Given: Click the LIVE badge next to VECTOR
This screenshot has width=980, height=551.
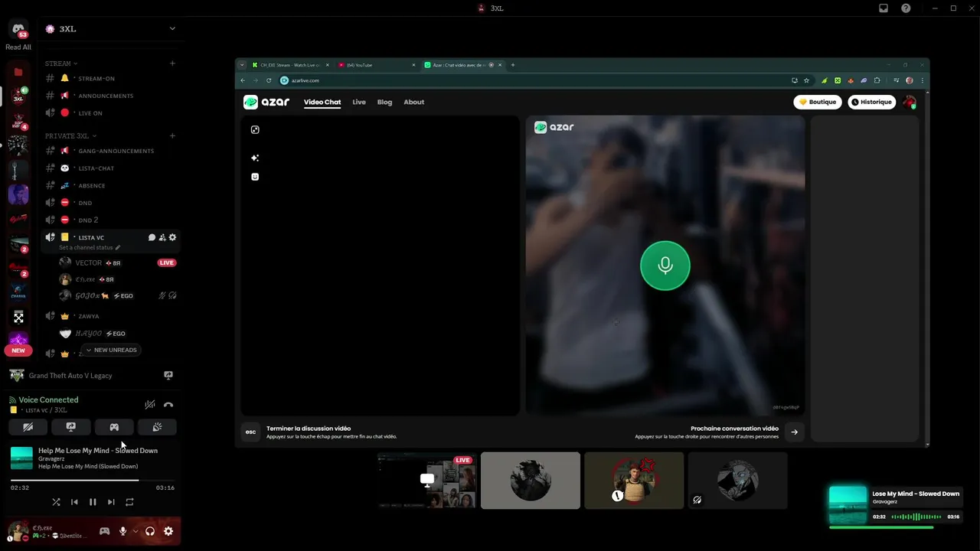Looking at the screenshot, I should (x=166, y=262).
